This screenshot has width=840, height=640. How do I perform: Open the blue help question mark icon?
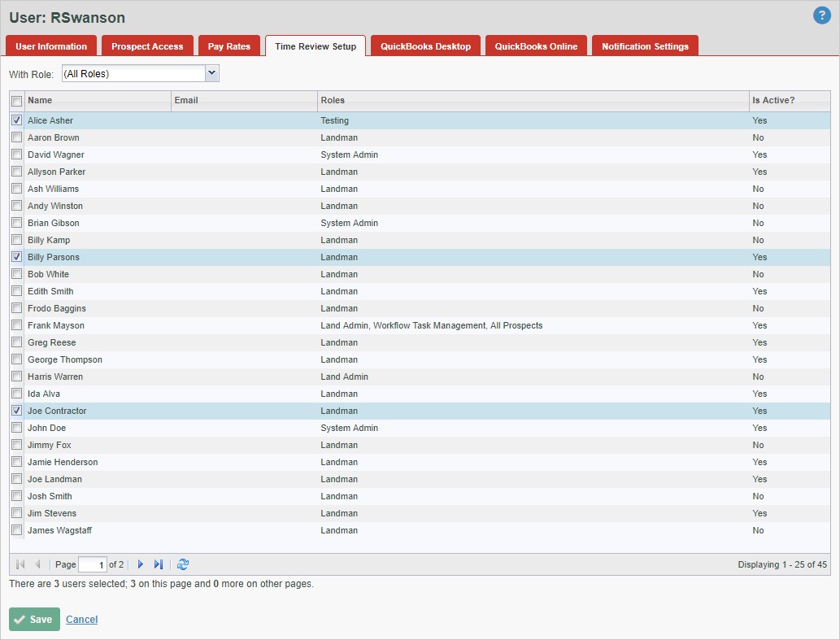[821, 15]
